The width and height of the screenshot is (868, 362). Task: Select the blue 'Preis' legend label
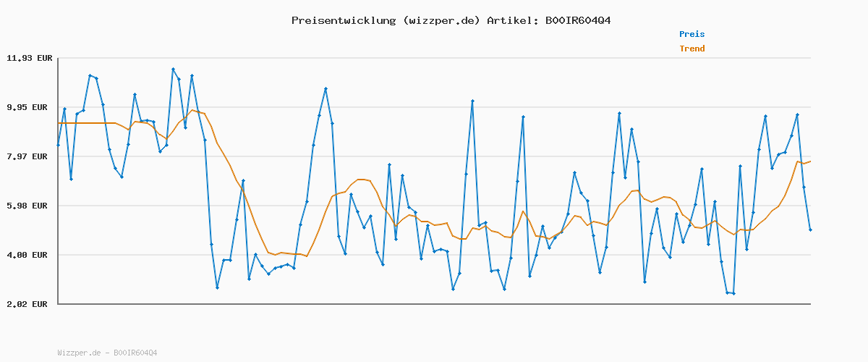coord(692,34)
